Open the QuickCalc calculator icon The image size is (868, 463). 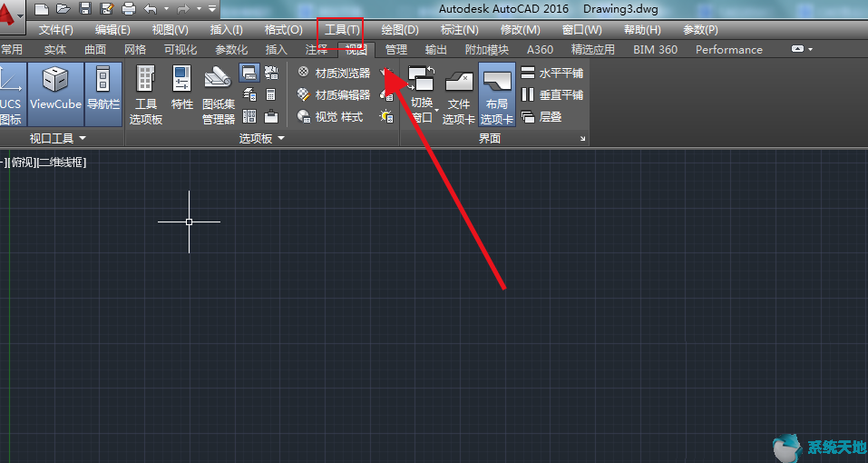point(271,94)
